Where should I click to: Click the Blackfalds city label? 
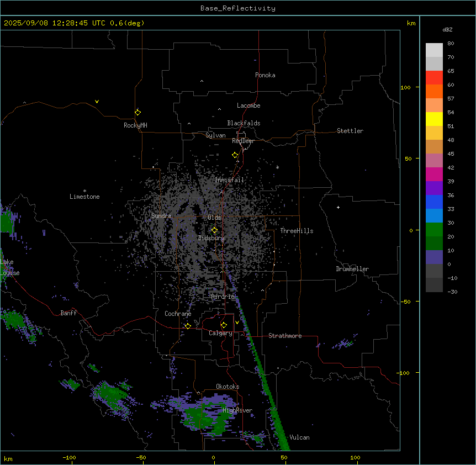(x=244, y=123)
